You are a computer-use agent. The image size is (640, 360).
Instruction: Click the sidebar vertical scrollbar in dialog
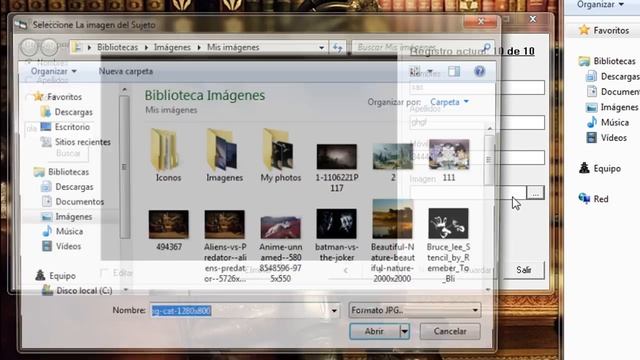[x=124, y=167]
